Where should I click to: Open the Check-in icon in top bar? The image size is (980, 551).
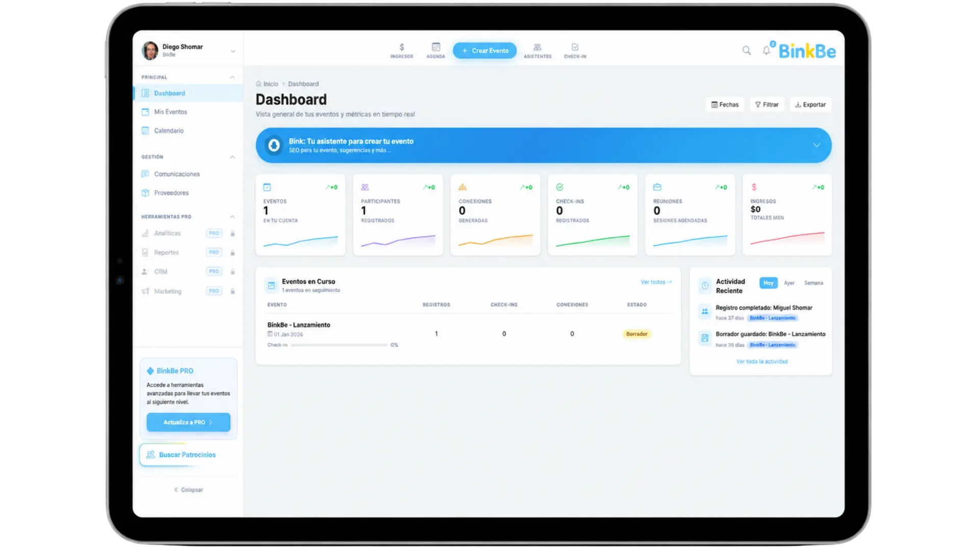tap(575, 47)
